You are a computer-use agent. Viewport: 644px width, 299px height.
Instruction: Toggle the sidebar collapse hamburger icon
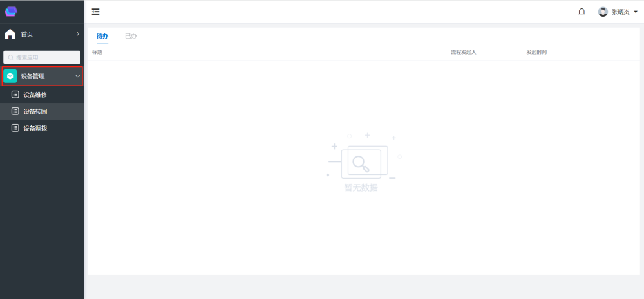[95, 12]
